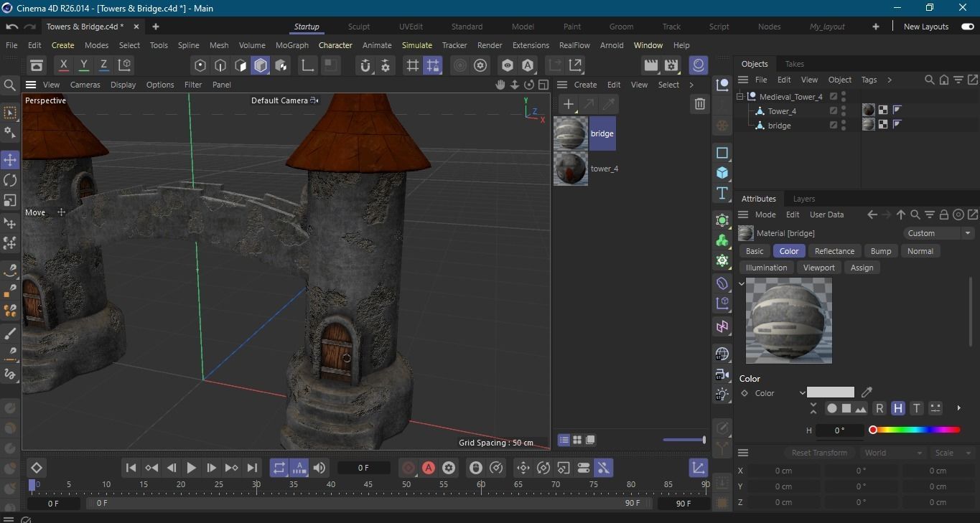Click the current frame field 0 F
Screen dimensions: 980x523
pos(363,468)
